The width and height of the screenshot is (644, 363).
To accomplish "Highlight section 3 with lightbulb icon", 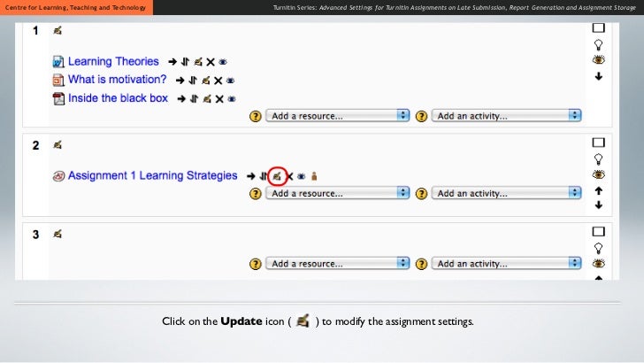I will point(598,248).
